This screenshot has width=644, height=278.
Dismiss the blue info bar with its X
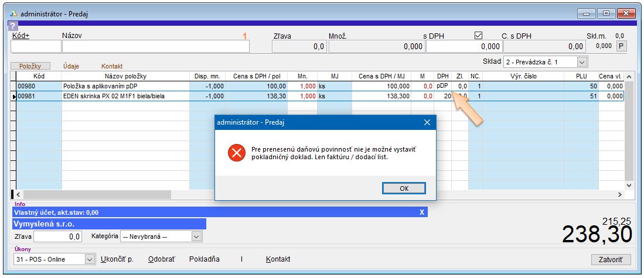point(421,212)
